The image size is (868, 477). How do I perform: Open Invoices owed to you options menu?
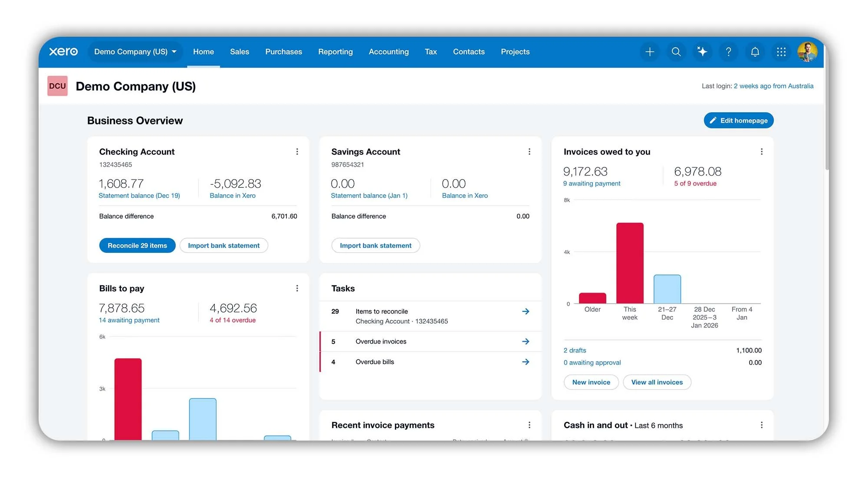pos(762,151)
